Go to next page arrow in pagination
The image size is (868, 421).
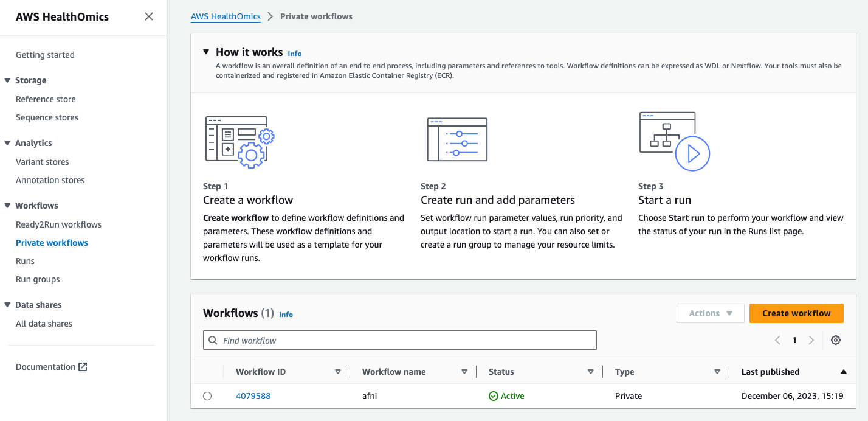(811, 340)
